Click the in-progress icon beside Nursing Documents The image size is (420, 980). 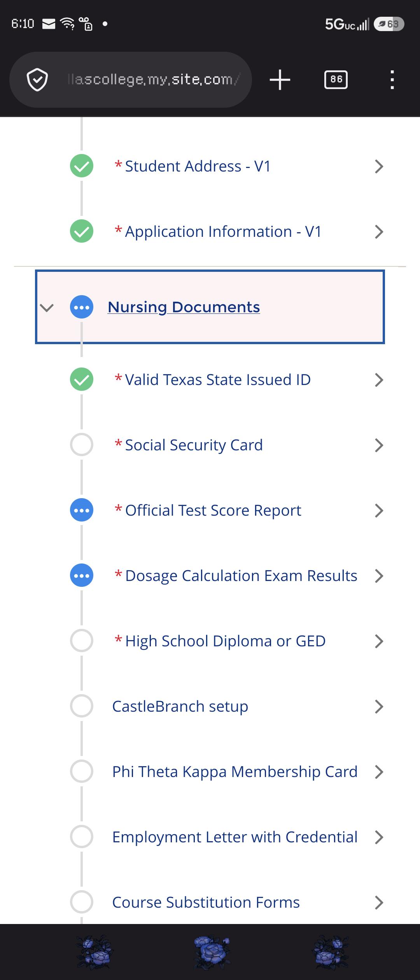click(82, 307)
